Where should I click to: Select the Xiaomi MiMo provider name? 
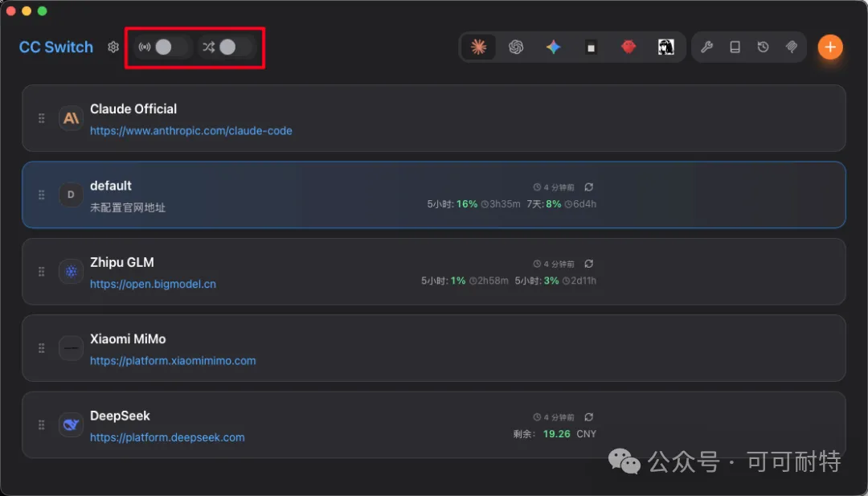tap(128, 338)
